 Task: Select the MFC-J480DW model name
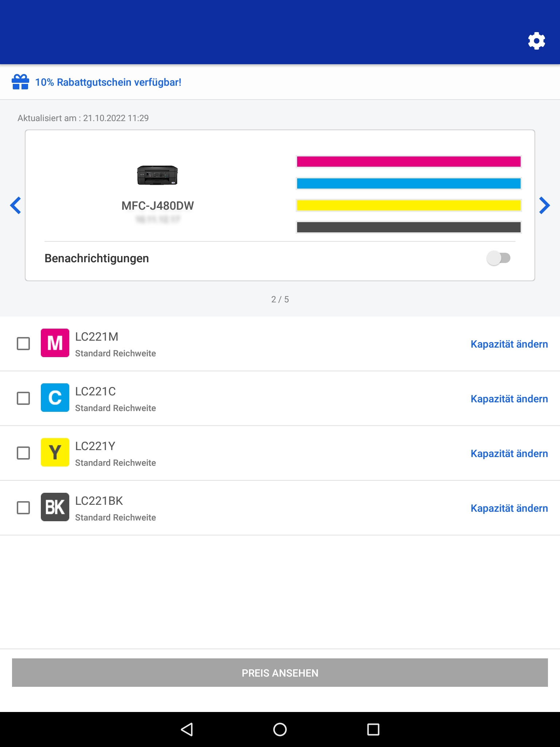[x=157, y=206]
